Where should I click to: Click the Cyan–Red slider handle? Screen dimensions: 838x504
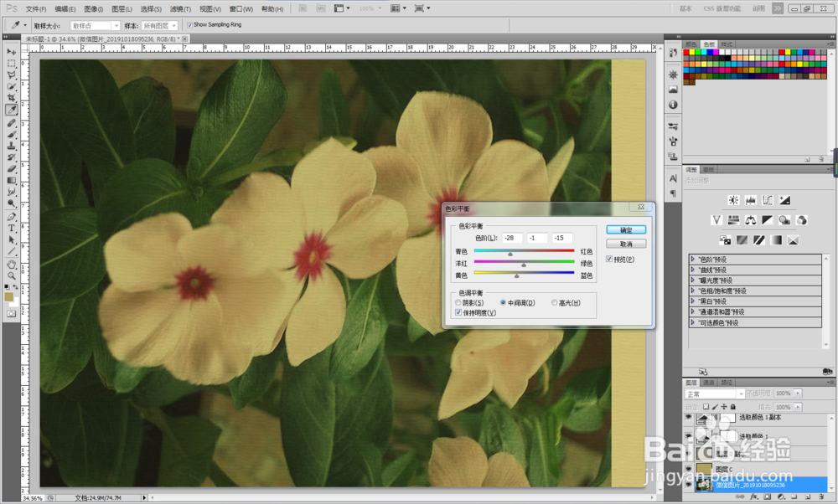coord(510,255)
